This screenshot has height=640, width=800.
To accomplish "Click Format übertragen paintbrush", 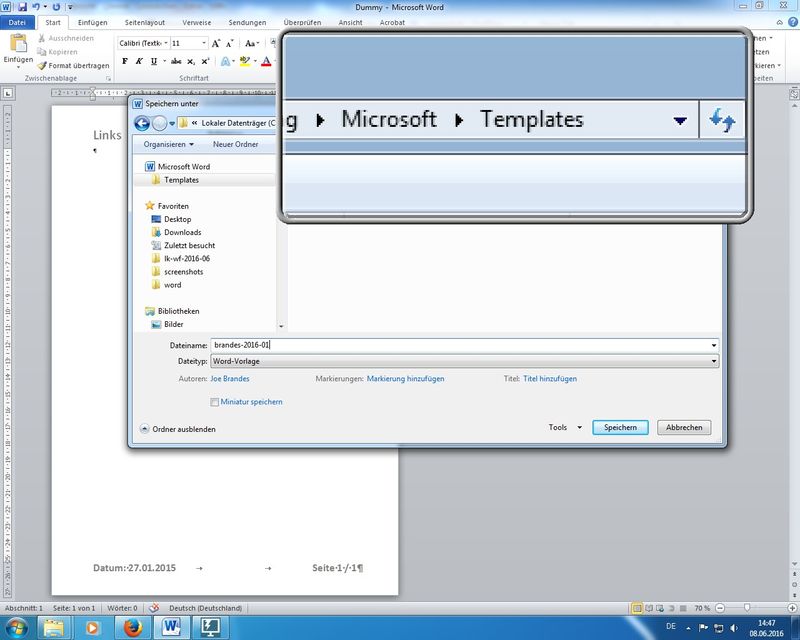I will tap(73, 65).
